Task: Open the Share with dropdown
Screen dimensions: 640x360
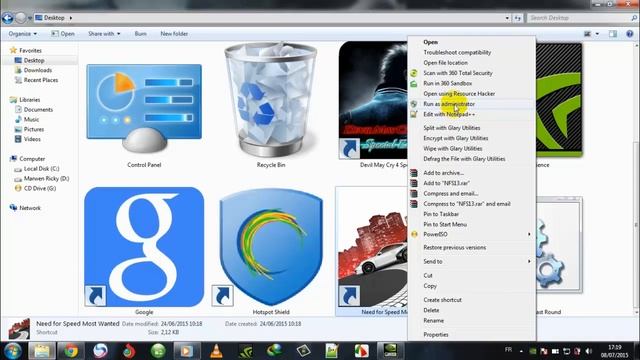Action: click(104, 34)
